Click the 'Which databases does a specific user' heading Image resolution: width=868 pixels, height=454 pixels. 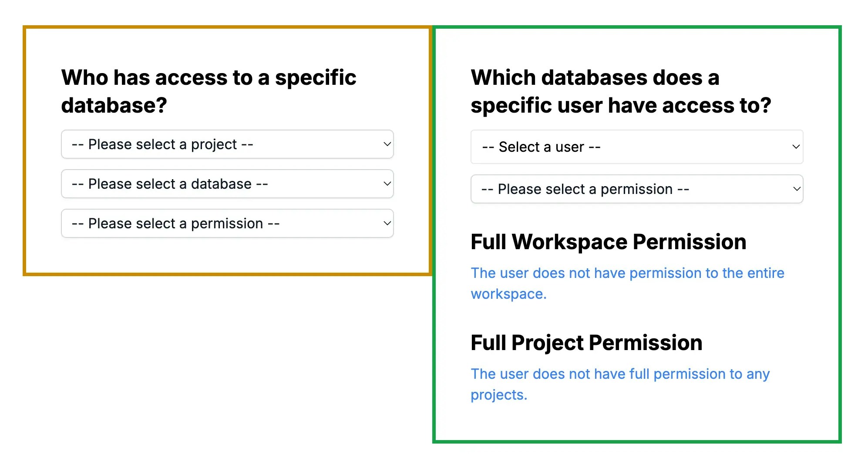[620, 91]
